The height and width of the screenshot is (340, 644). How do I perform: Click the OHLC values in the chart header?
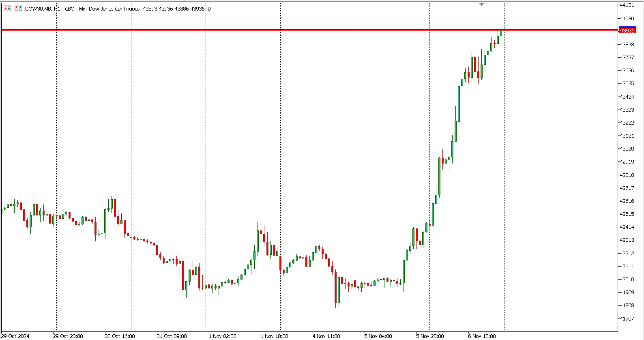click(x=174, y=9)
